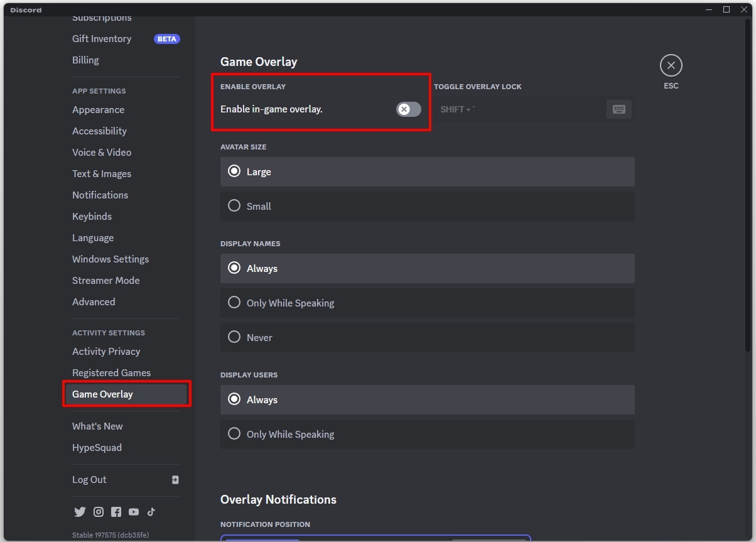The height and width of the screenshot is (542, 756).
Task: Open Streamer Mode settings
Action: 105,281
